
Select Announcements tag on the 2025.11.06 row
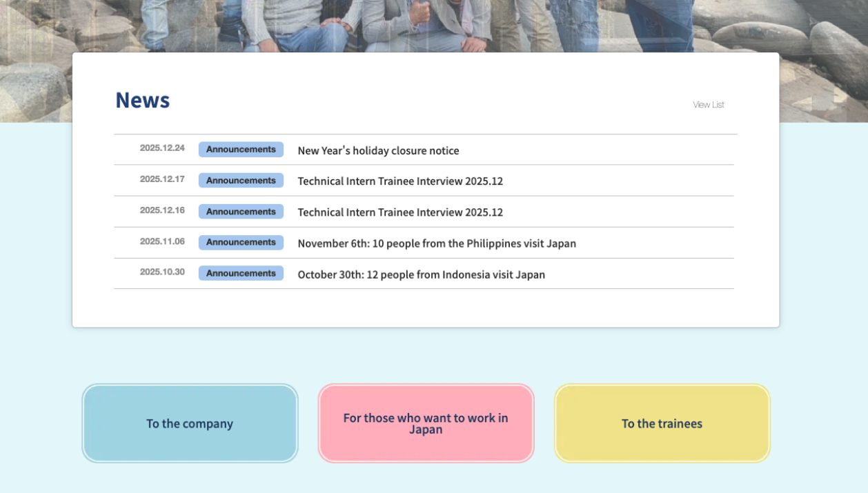[x=241, y=243]
